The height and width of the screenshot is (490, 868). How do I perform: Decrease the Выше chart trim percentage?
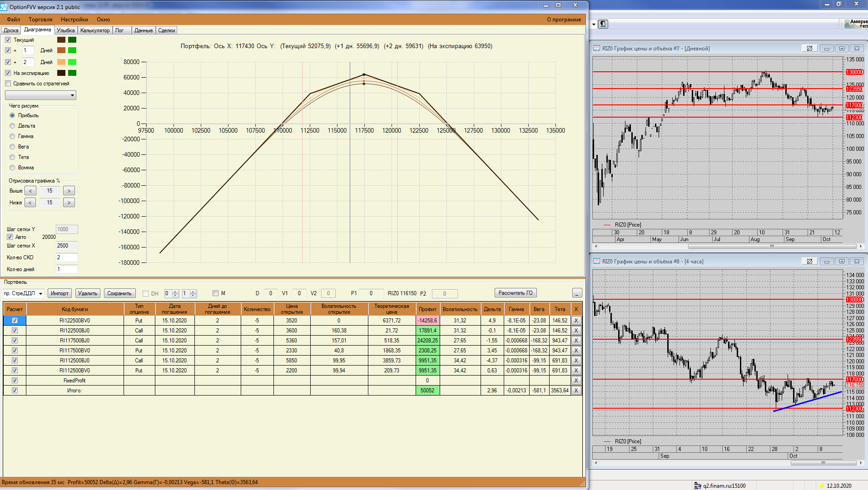(x=30, y=191)
